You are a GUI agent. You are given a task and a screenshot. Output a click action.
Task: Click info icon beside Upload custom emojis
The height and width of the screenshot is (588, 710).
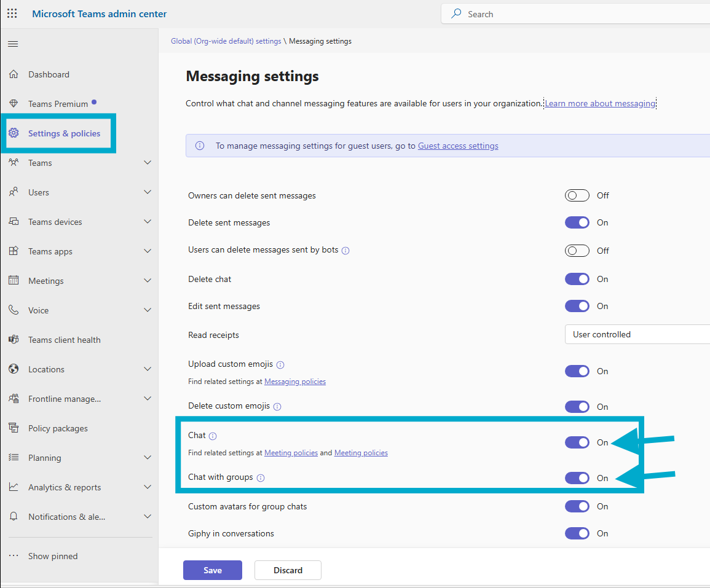[x=280, y=365]
